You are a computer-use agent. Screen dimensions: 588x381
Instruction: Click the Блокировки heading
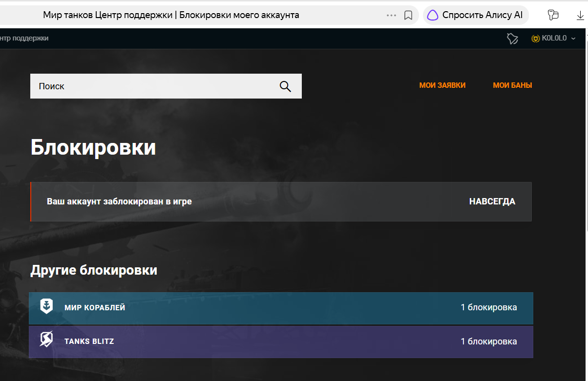[x=93, y=147]
